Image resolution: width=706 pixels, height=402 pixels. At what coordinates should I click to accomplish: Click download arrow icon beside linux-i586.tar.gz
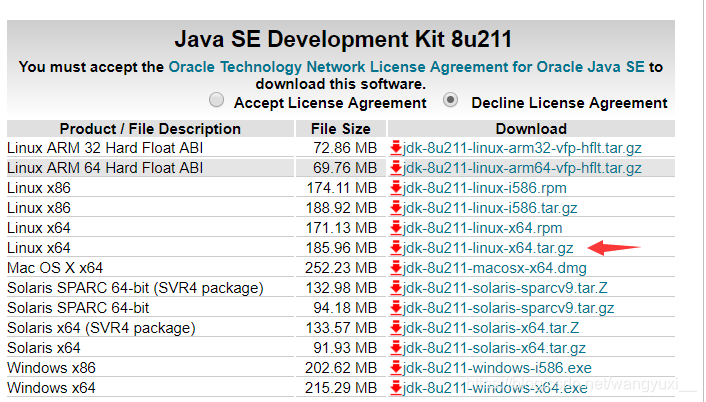point(396,208)
